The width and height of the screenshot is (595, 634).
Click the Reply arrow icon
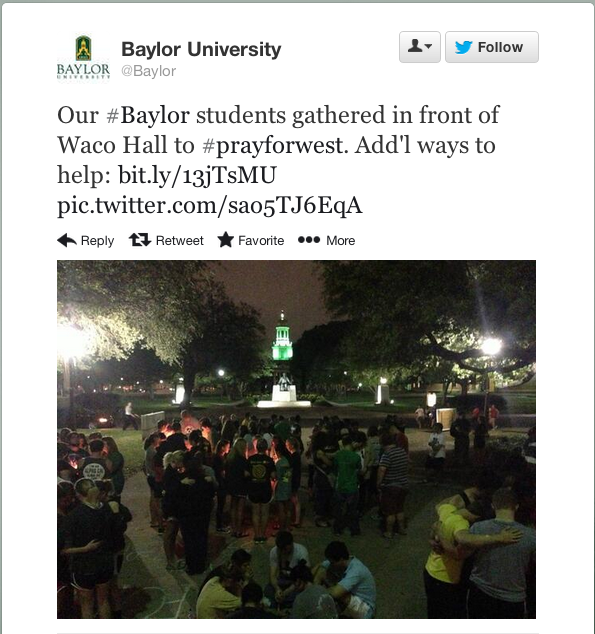(x=67, y=240)
